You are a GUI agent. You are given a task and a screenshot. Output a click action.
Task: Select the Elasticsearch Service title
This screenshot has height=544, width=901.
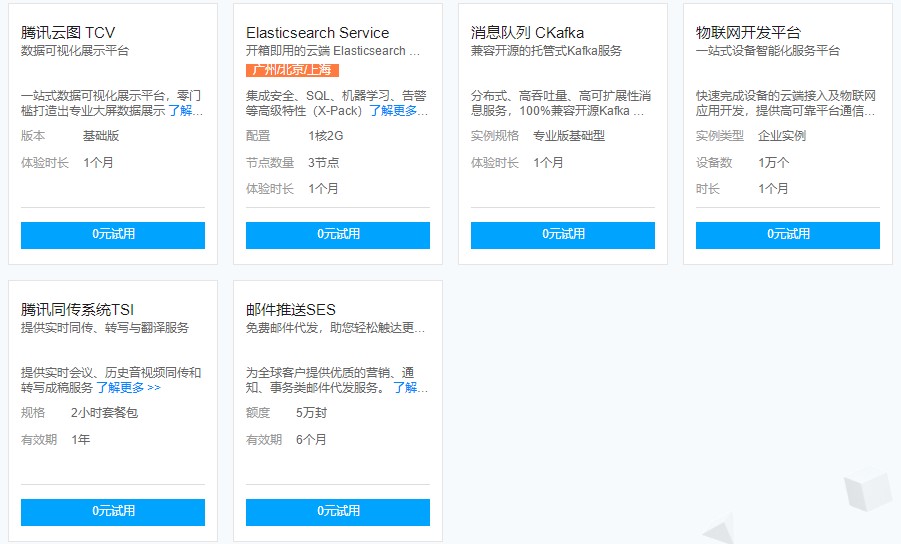[317, 33]
